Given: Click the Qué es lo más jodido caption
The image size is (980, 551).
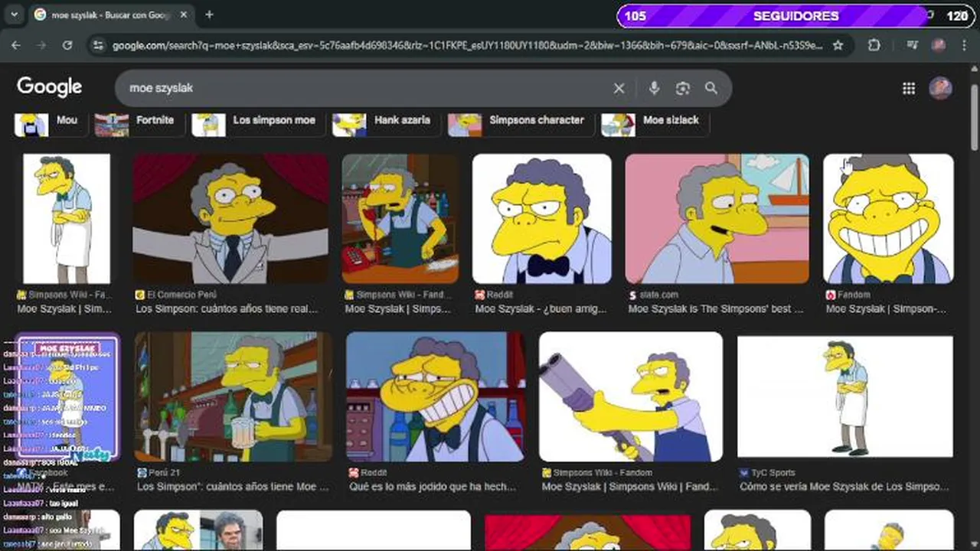Looking at the screenshot, I should [x=433, y=487].
